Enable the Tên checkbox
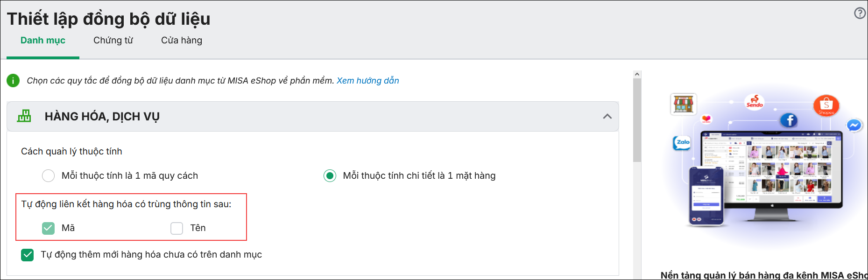 [x=176, y=228]
